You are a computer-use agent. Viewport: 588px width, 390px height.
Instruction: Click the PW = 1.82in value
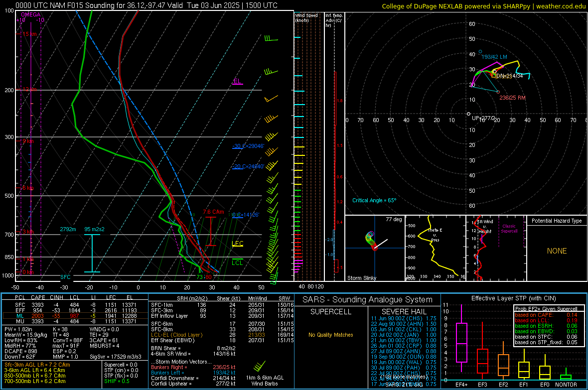(x=18, y=329)
